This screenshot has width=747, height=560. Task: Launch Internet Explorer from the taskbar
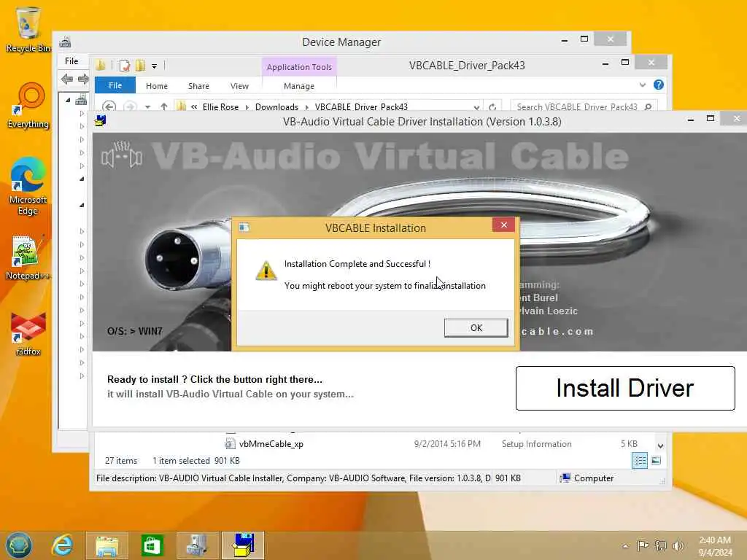(63, 545)
